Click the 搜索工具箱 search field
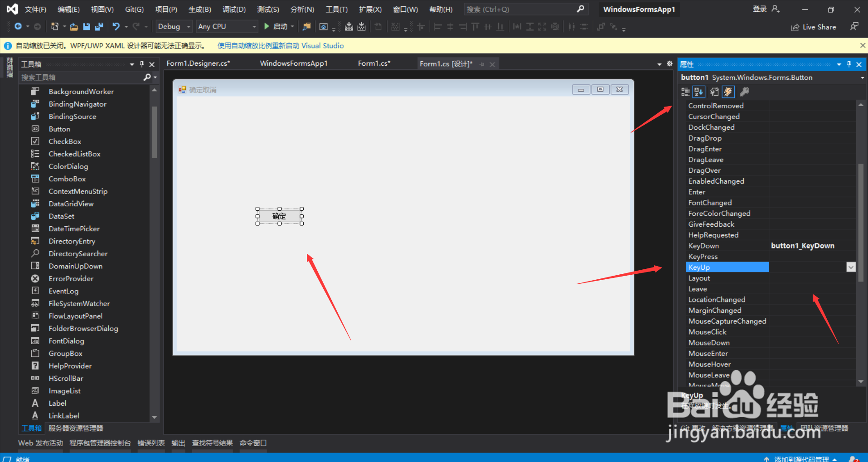Screen dimensions: 868x462 tap(82, 77)
